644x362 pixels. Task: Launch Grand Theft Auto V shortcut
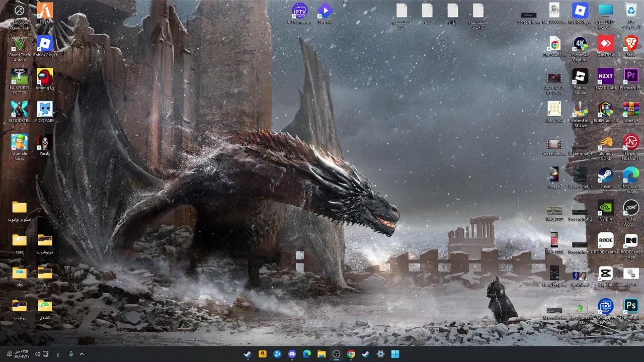(19, 49)
